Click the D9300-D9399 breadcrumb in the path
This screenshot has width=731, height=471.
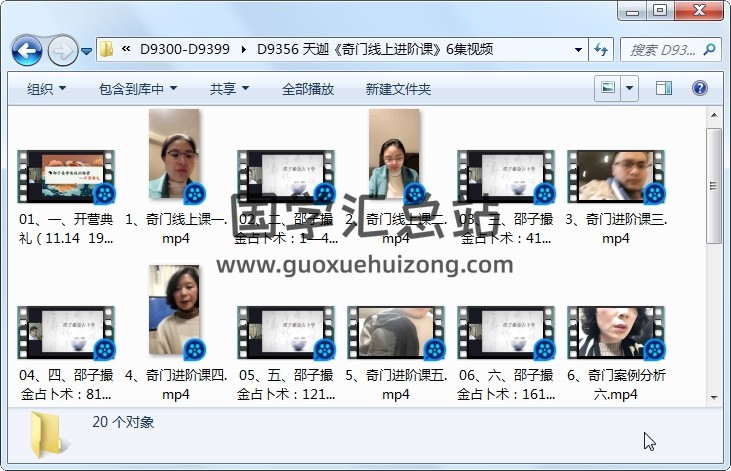185,49
